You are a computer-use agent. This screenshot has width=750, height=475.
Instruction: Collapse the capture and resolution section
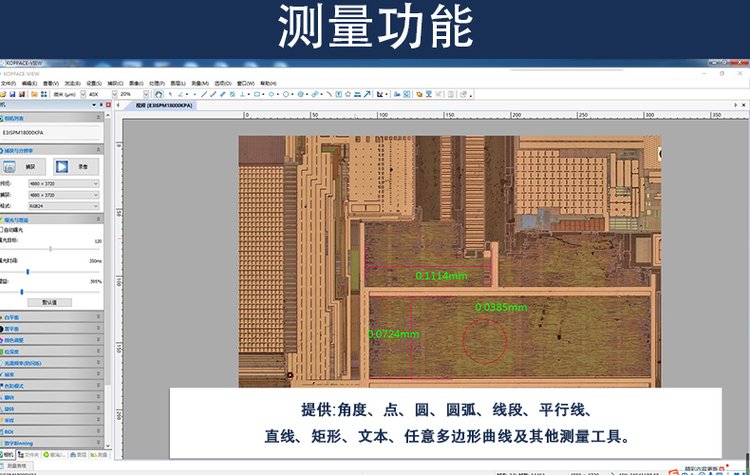click(x=99, y=150)
